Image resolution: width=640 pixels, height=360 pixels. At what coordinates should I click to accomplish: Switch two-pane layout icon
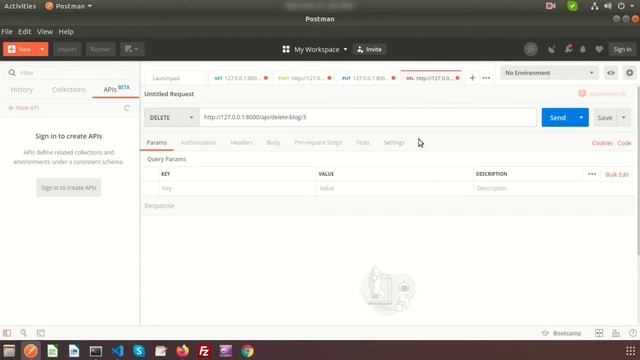599,333
